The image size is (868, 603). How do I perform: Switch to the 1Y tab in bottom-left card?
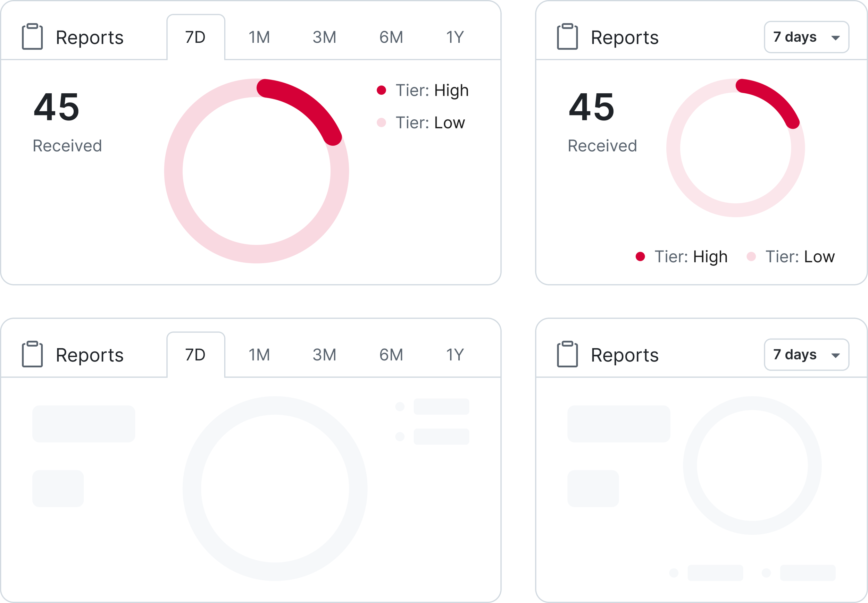point(455,355)
